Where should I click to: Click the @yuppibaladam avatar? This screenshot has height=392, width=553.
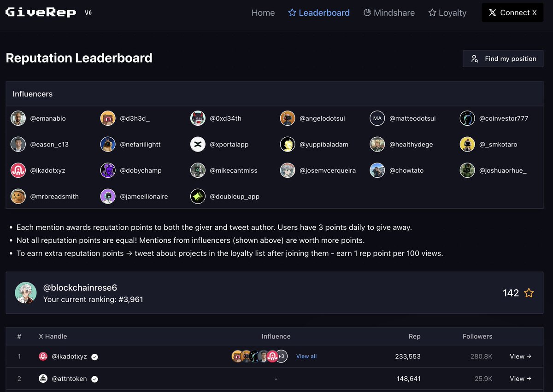[x=288, y=144]
